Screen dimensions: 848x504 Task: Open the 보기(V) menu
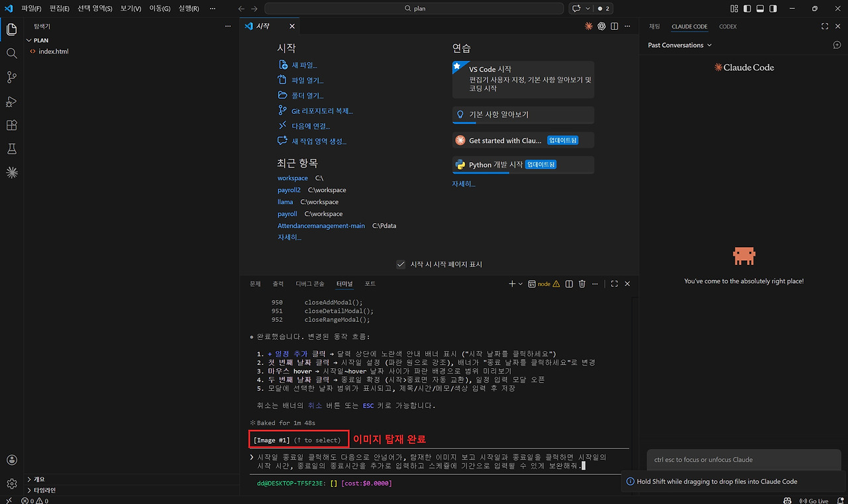131,9
